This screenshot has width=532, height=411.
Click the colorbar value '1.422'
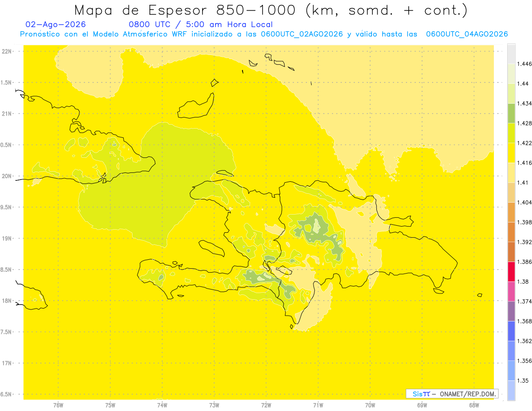point(524,143)
